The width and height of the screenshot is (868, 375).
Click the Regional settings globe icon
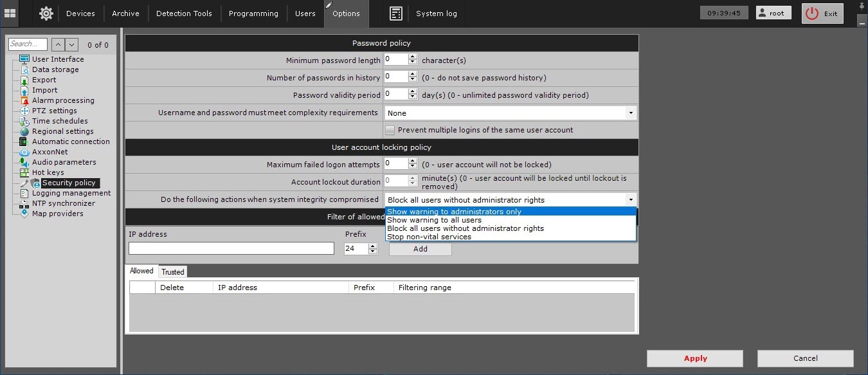click(24, 131)
